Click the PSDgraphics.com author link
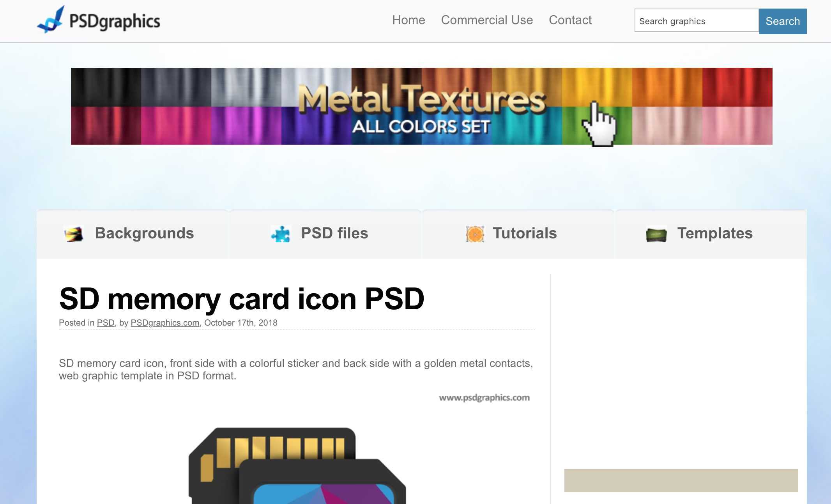The width and height of the screenshot is (831, 504). tap(165, 322)
